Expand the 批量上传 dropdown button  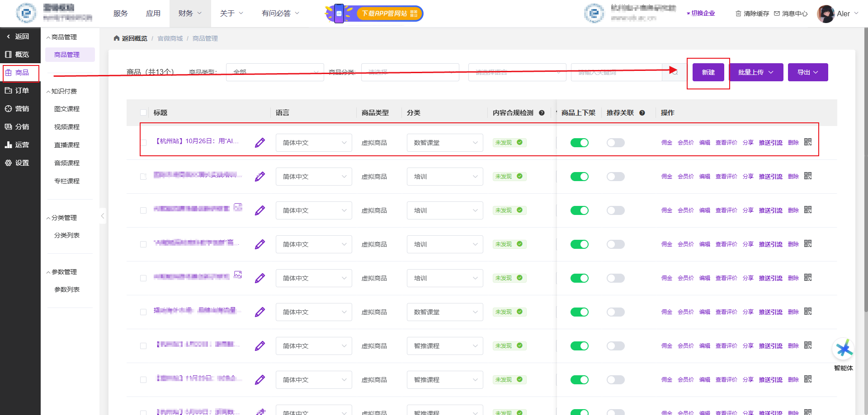click(x=756, y=72)
